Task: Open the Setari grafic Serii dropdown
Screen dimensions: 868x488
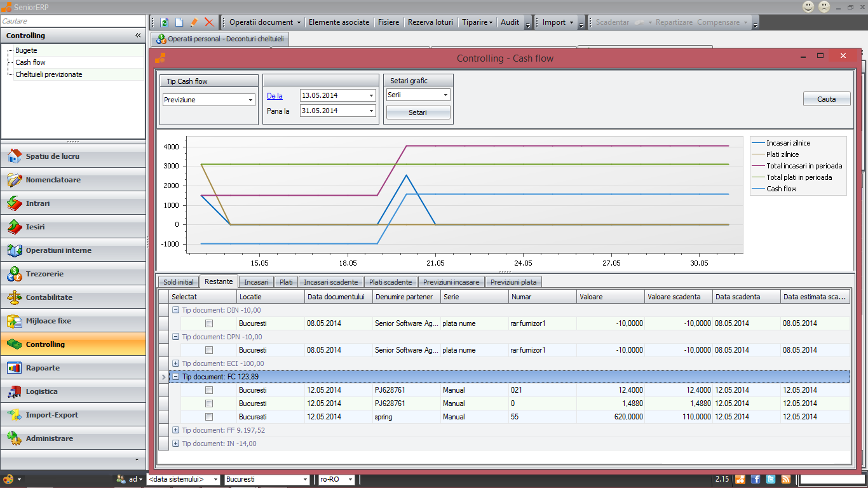Action: (x=445, y=95)
